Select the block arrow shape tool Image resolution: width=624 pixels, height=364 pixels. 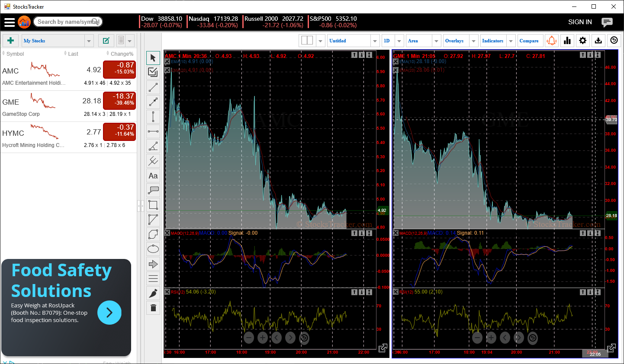click(x=153, y=264)
